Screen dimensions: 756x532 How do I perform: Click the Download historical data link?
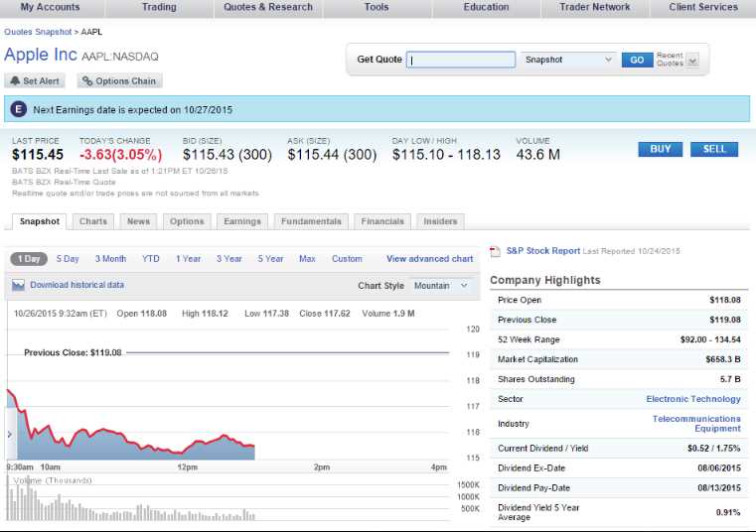[x=77, y=285]
